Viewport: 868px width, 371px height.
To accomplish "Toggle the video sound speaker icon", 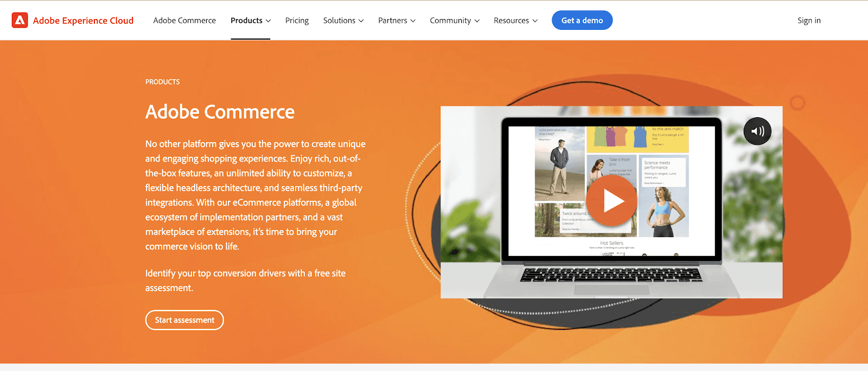I will 757,131.
